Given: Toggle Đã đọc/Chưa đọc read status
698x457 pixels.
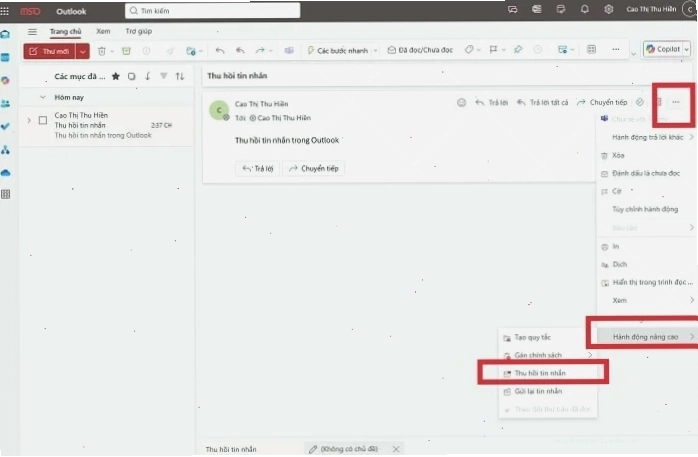Looking at the screenshot, I should click(x=420, y=50).
